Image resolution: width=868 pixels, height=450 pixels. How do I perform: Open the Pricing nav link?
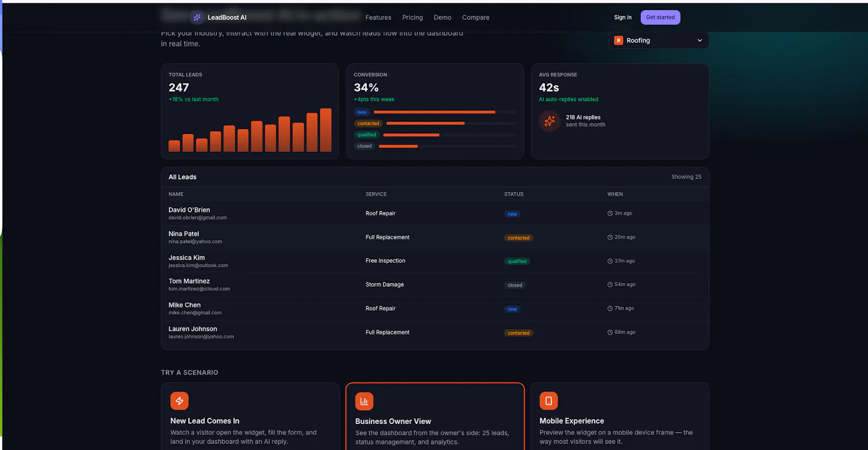pos(412,17)
